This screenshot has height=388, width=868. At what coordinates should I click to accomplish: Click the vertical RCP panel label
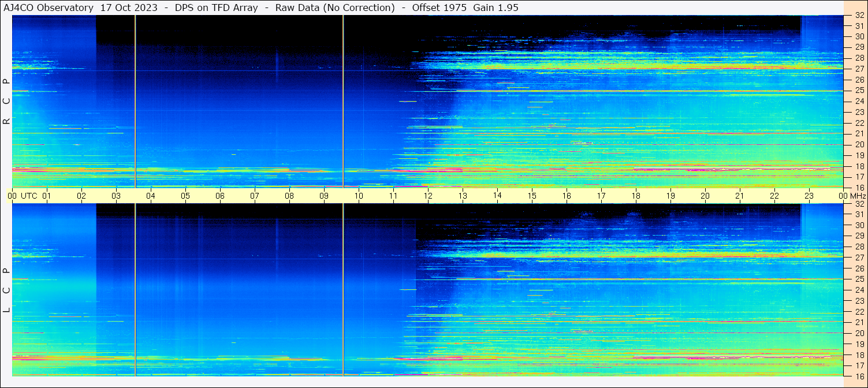[x=6, y=102]
